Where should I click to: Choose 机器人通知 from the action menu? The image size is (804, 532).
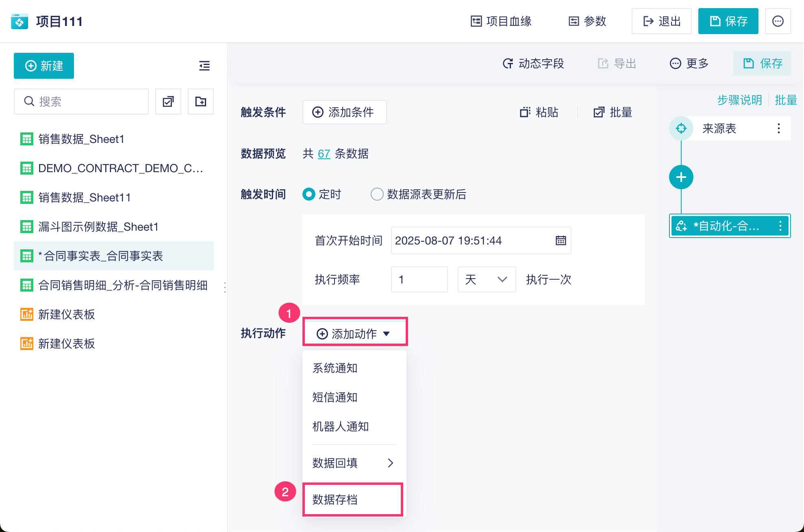[x=341, y=426]
